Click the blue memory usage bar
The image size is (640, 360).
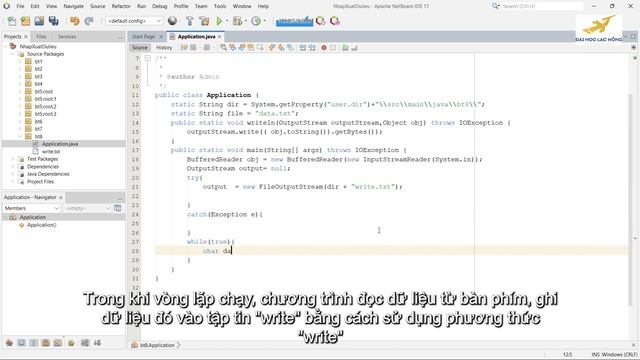pyautogui.click(x=294, y=21)
